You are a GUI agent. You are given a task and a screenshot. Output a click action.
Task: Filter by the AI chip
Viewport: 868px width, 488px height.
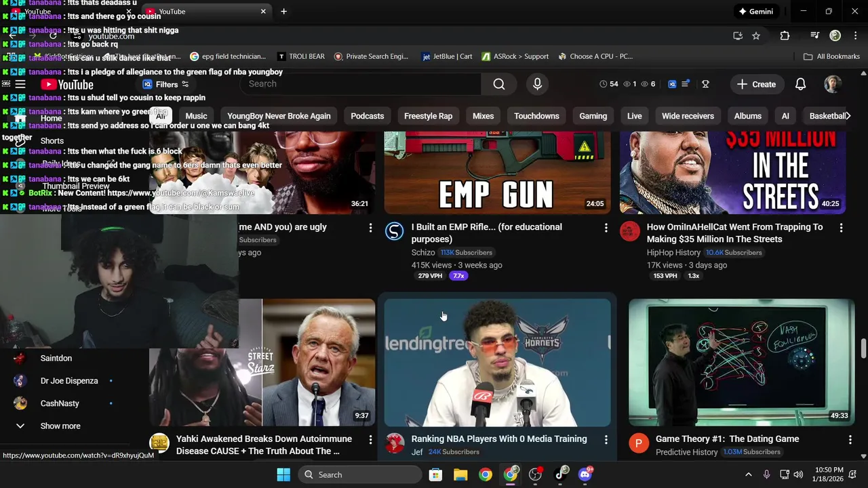tap(785, 116)
